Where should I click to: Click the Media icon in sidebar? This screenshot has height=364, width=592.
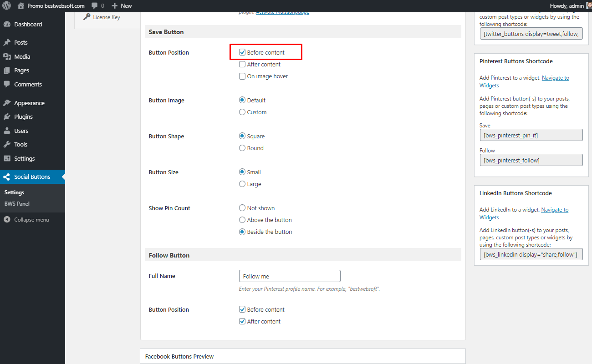tap(7, 56)
